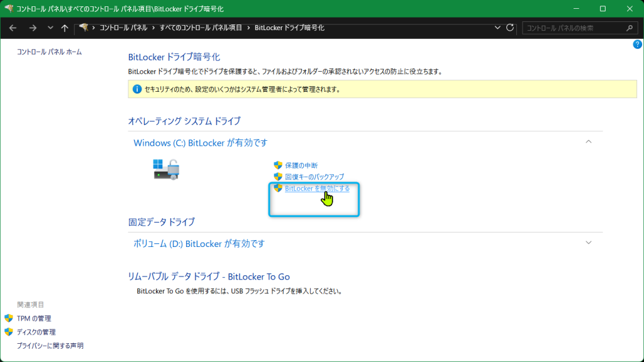The height and width of the screenshot is (362, 644).
Task: Click the help question mark icon
Action: click(636, 45)
